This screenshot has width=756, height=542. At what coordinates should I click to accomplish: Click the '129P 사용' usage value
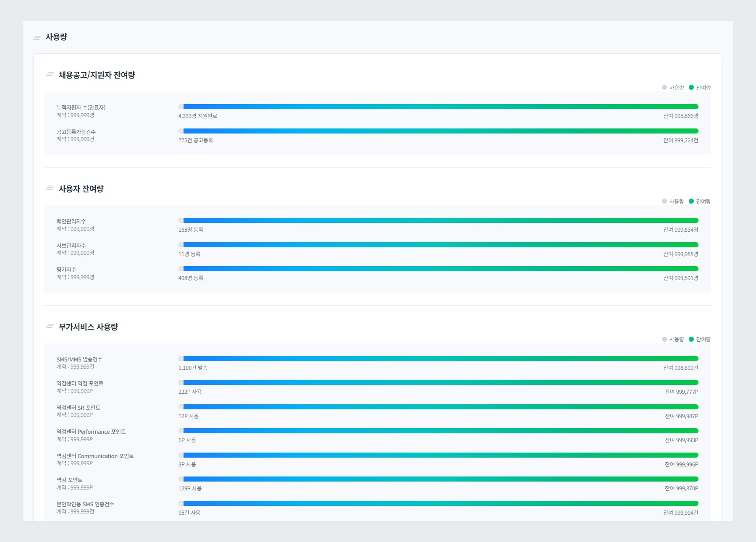pos(190,488)
